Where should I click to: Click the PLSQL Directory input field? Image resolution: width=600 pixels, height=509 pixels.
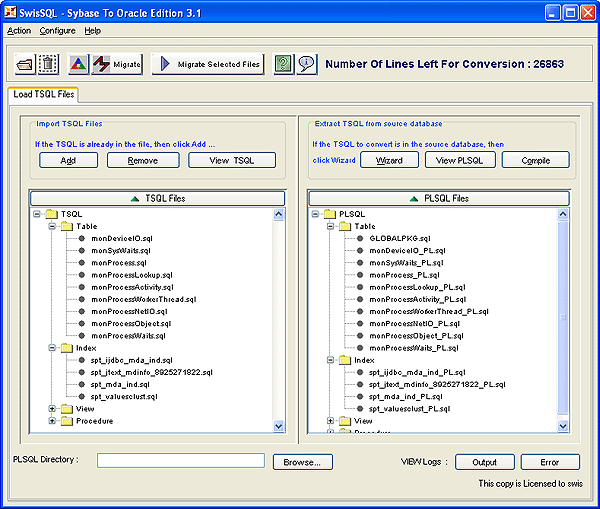click(181, 460)
